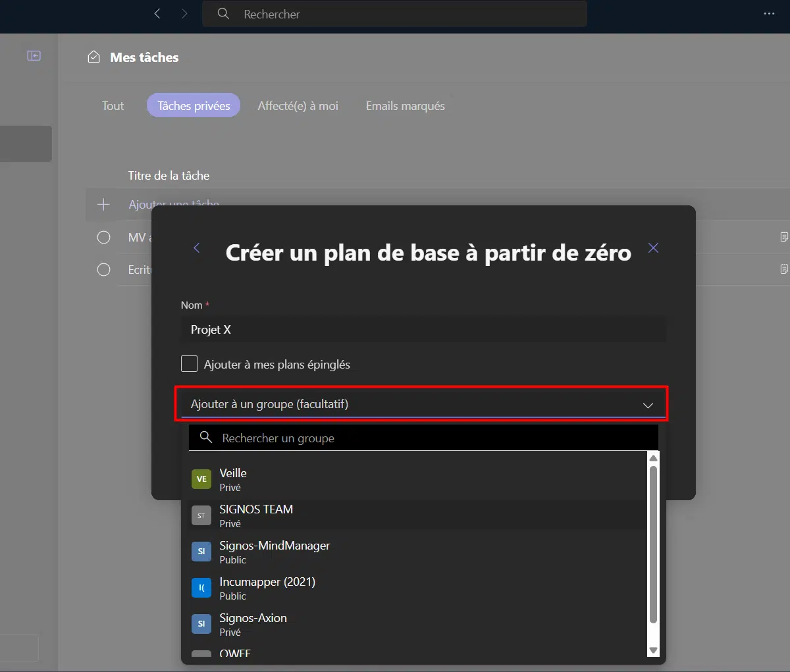The width and height of the screenshot is (790, 672).
Task: Open the Affecté(e) à moi tab
Action: (298, 106)
